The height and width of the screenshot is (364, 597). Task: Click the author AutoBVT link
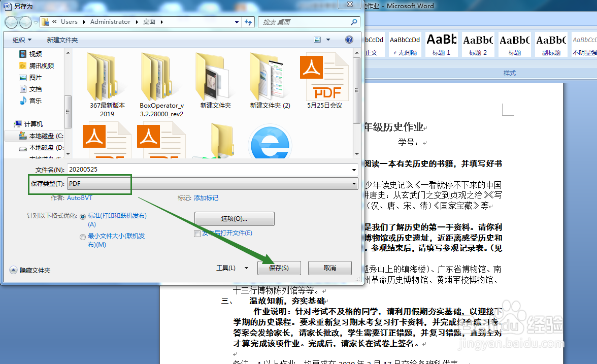[80, 198]
